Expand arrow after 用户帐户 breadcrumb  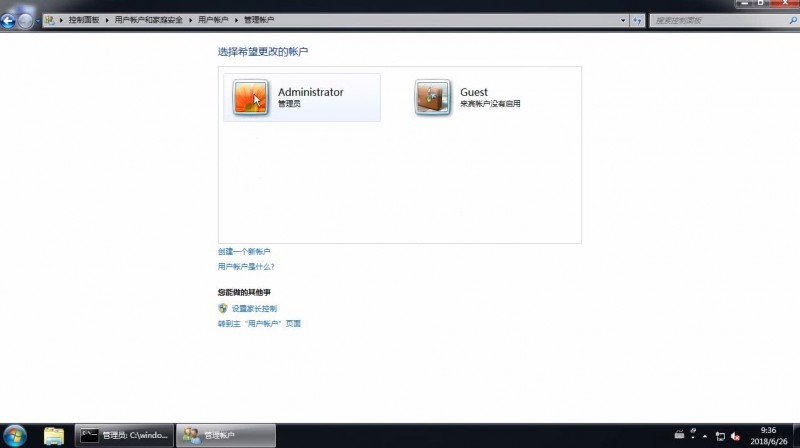pyautogui.click(x=236, y=20)
